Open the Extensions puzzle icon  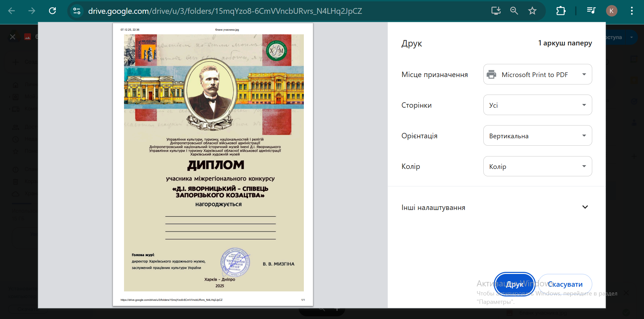click(x=561, y=11)
